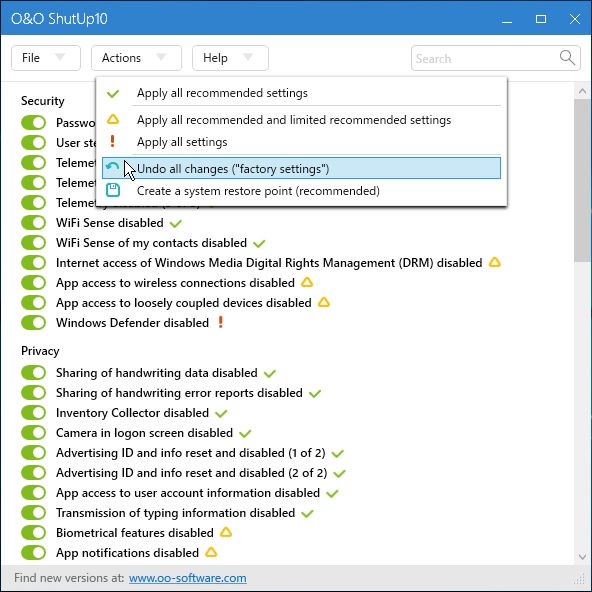Toggle handwriting error reports switch
592x592 pixels.
coord(33,393)
